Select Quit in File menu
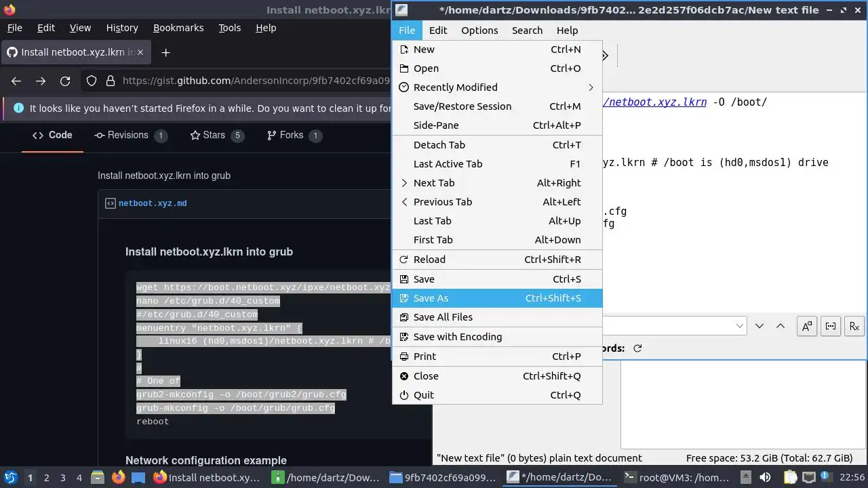 [x=497, y=395]
